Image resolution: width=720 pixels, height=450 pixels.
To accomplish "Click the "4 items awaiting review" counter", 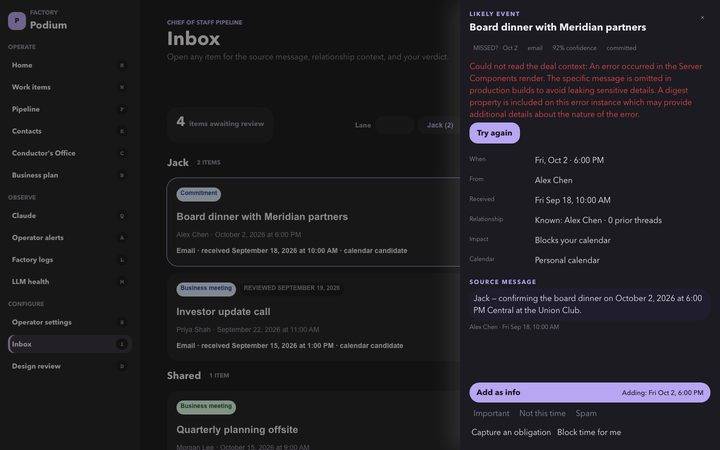I will 220,124.
